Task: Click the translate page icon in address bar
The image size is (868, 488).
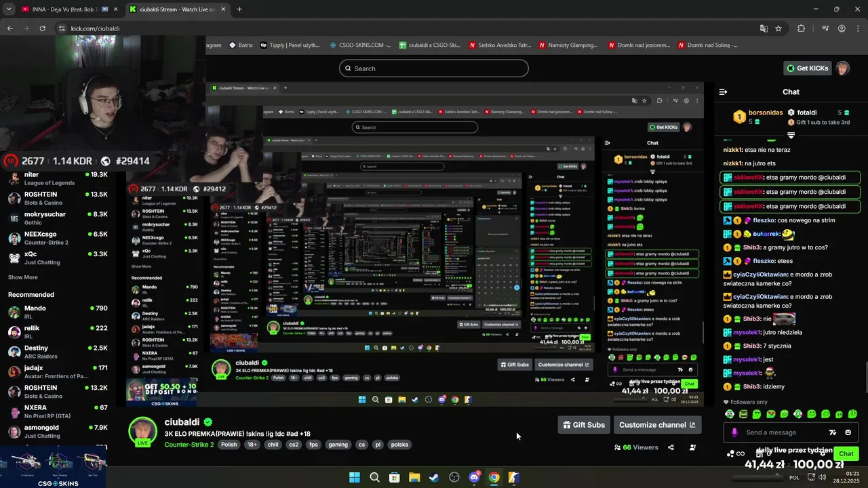Action: (x=764, y=28)
